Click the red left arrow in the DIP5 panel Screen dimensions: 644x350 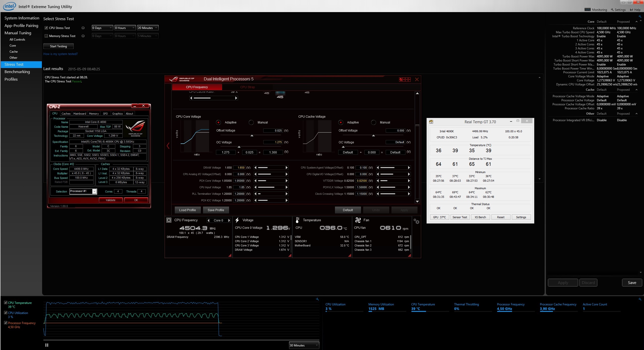[168, 146]
